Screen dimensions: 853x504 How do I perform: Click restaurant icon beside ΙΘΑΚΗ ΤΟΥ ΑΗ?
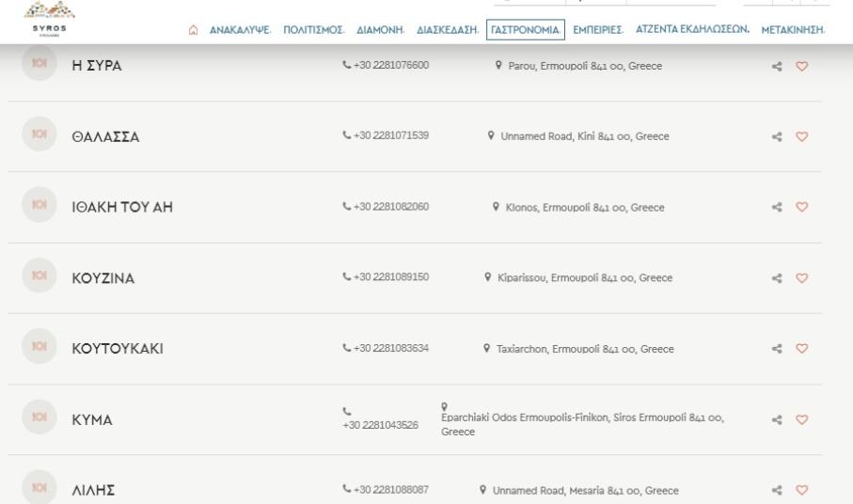[40, 207]
